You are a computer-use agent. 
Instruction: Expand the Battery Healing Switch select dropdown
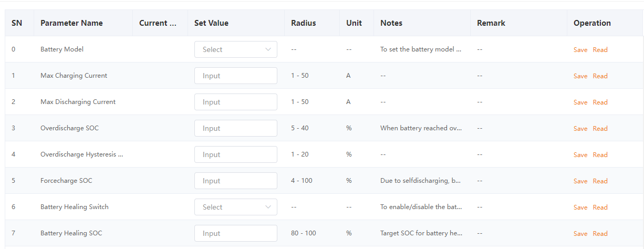235,207
